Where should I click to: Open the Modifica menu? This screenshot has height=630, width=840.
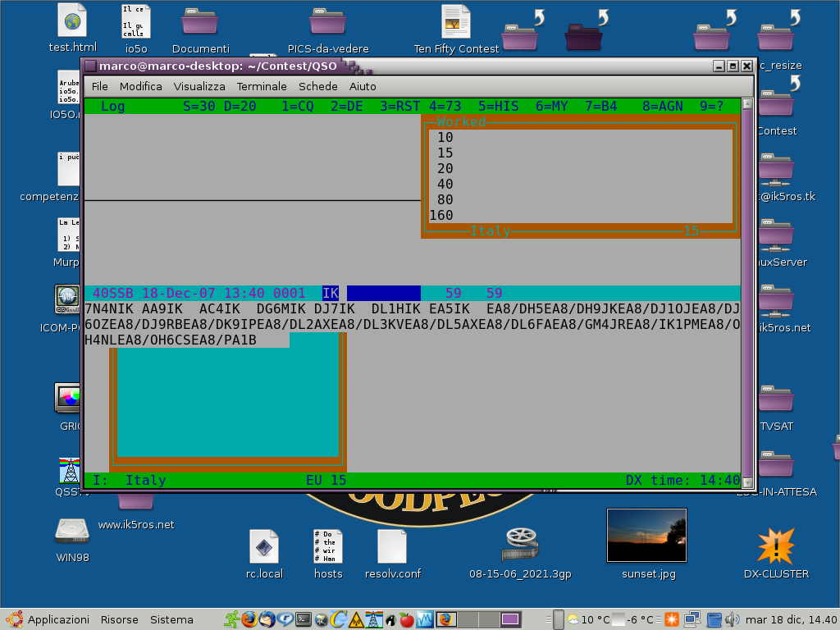(140, 86)
